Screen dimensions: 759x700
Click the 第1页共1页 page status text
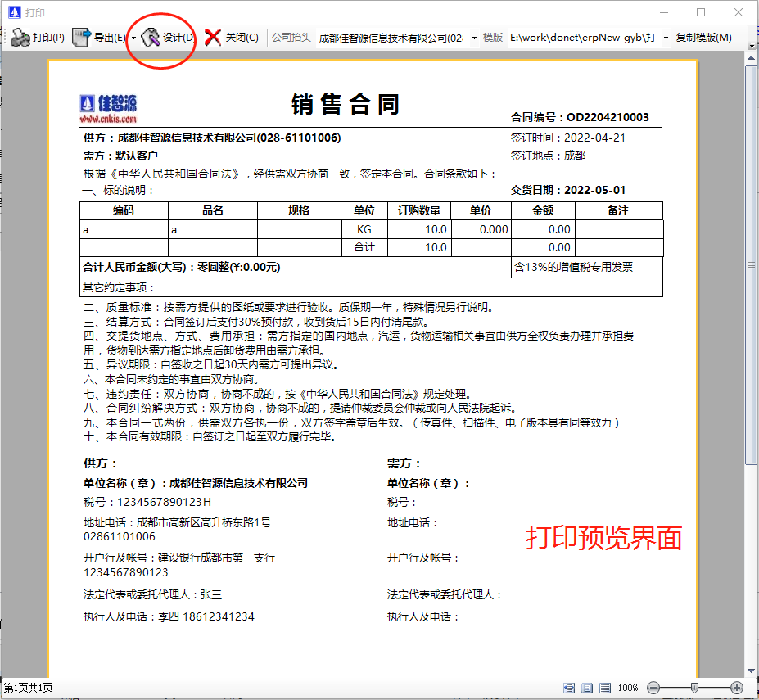click(27, 689)
